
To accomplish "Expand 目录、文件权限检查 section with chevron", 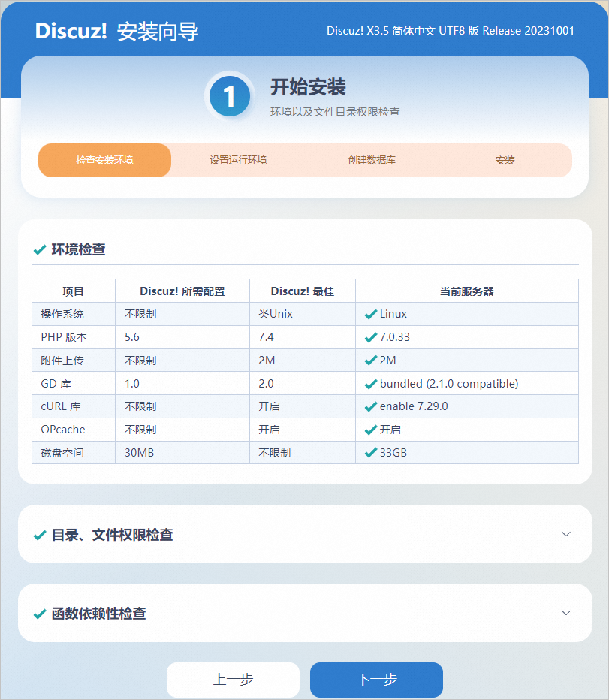I will 566,534.
